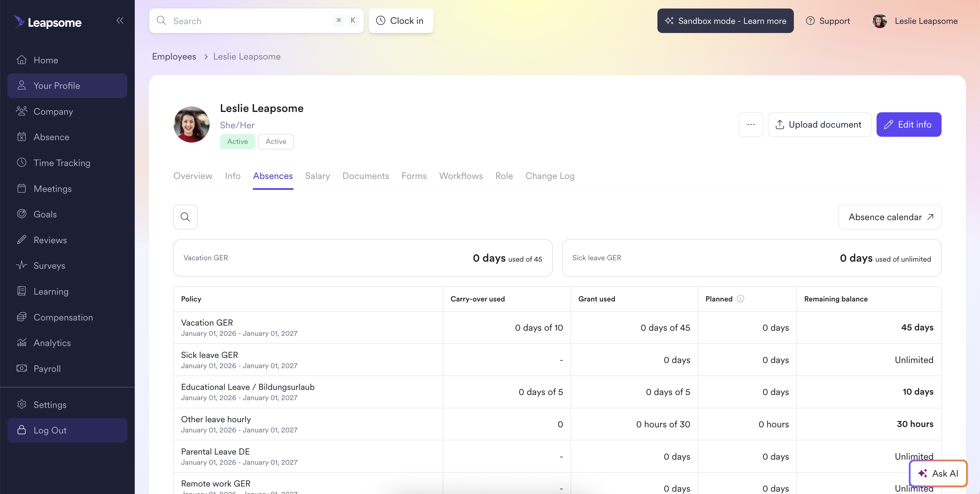Select Parental Leave DE row

click(x=557, y=456)
